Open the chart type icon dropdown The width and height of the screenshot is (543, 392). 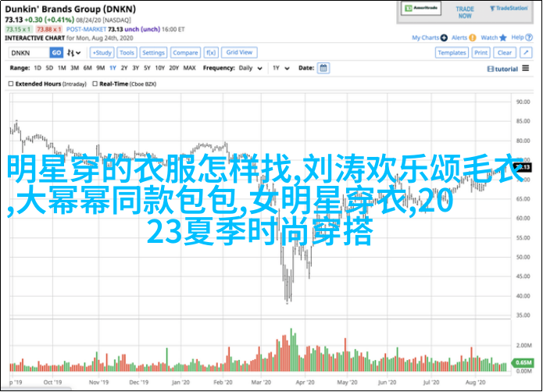point(73,53)
